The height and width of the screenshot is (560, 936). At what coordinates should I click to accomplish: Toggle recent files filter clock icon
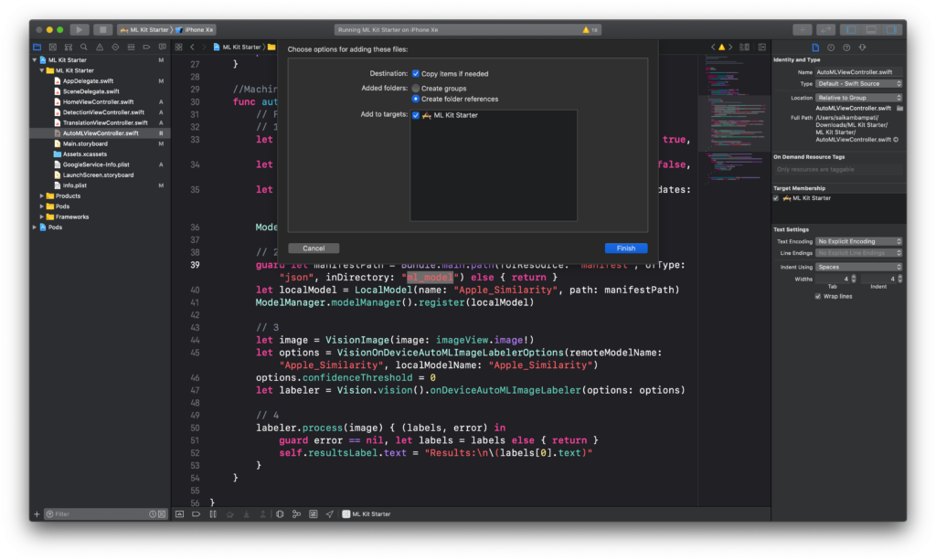click(153, 514)
